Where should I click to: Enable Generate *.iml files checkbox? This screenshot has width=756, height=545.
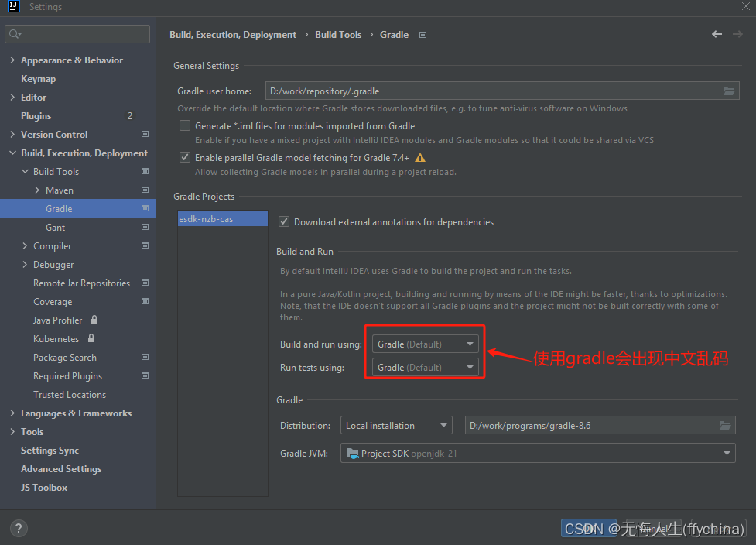click(185, 126)
